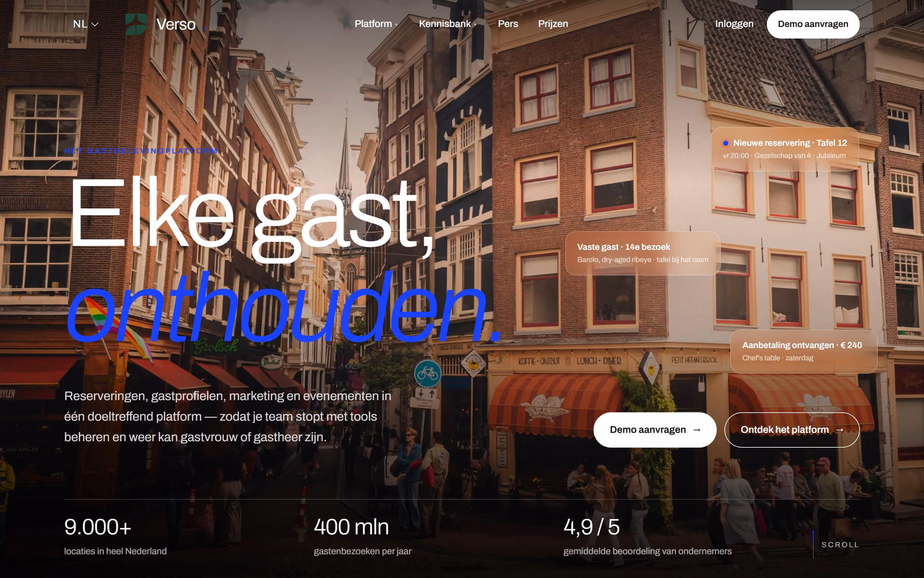Screen dimensions: 924x578
Task: Expand the Platform menu
Action: tap(376, 24)
